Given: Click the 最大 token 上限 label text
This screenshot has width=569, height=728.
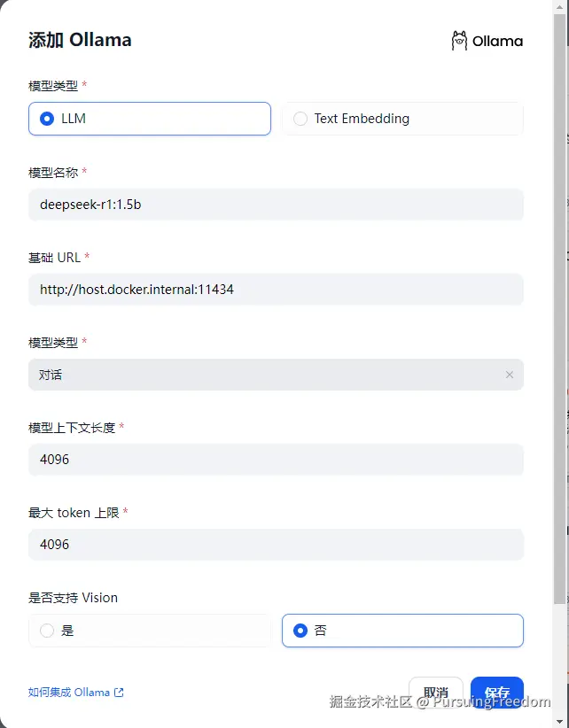Looking at the screenshot, I should click(74, 513).
